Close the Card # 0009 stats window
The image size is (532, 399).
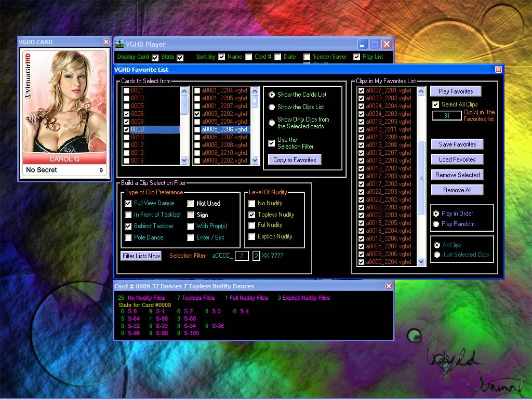tap(389, 286)
